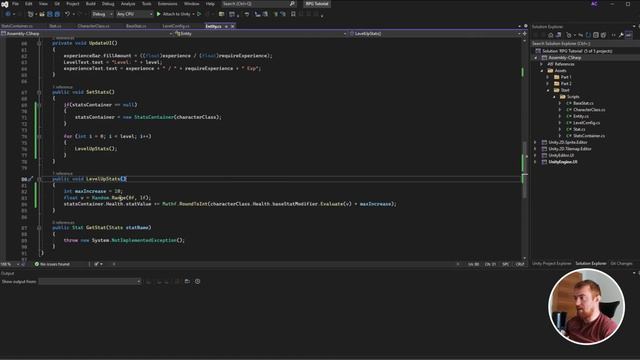Click the back navigation button in main toolbar

[8, 14]
